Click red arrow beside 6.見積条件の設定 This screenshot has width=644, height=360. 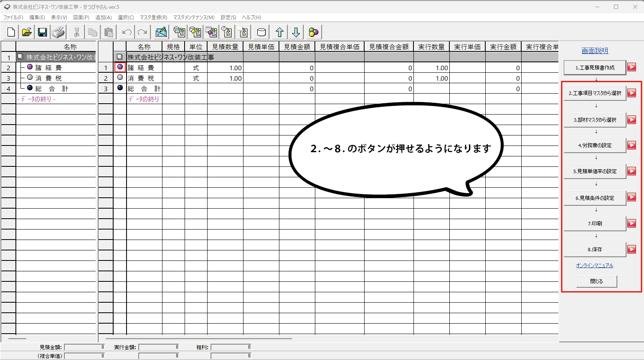pyautogui.click(x=631, y=197)
